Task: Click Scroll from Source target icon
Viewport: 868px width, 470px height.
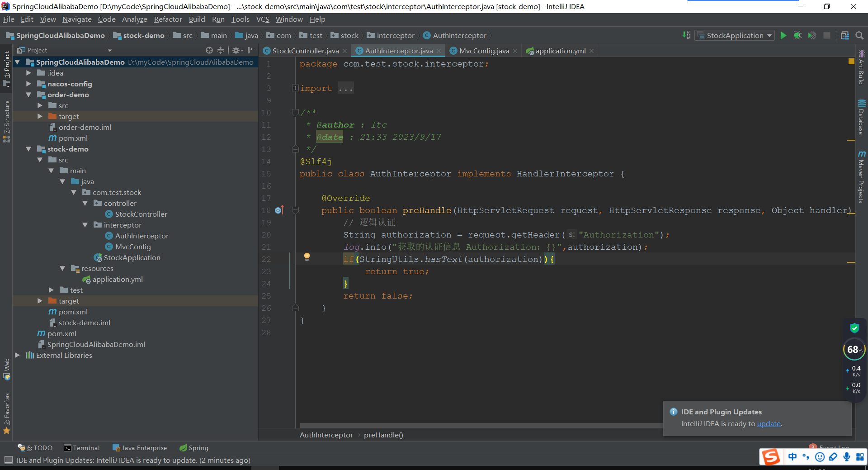Action: pos(209,50)
